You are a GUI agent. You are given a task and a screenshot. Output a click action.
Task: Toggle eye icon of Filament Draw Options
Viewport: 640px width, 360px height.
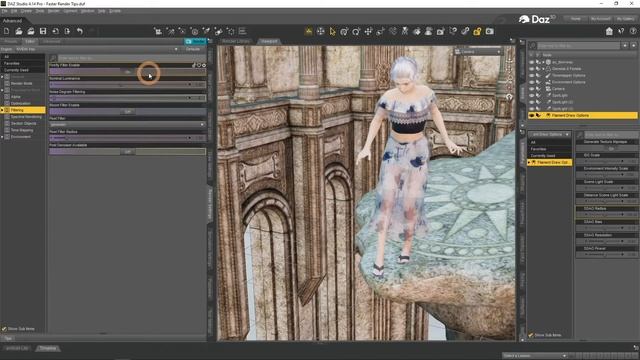(x=531, y=116)
